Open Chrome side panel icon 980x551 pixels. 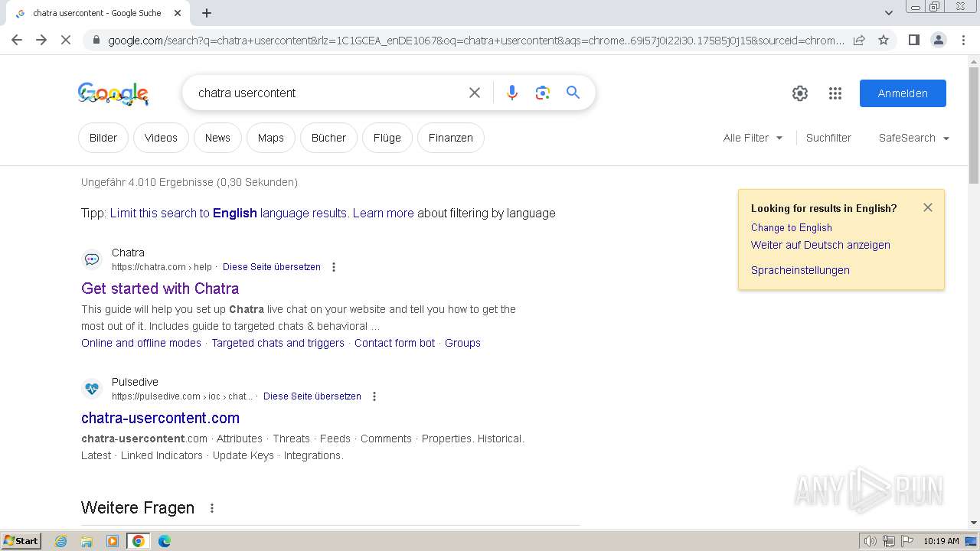[913, 40]
